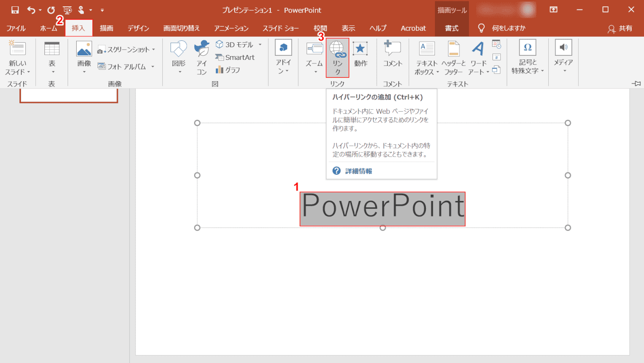644x363 pixels.
Task: Select the slide thumbnail in left pane
Action: pyautogui.click(x=68, y=95)
